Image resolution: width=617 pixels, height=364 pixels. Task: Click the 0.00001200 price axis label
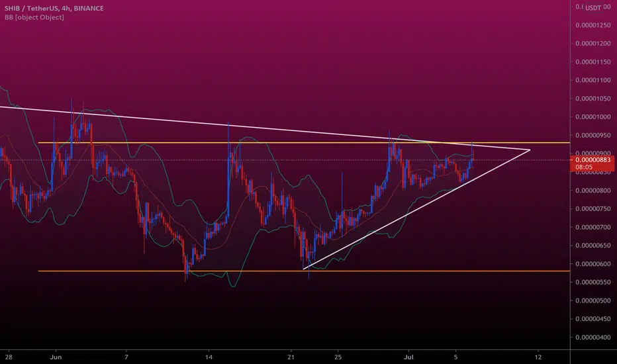coord(593,44)
